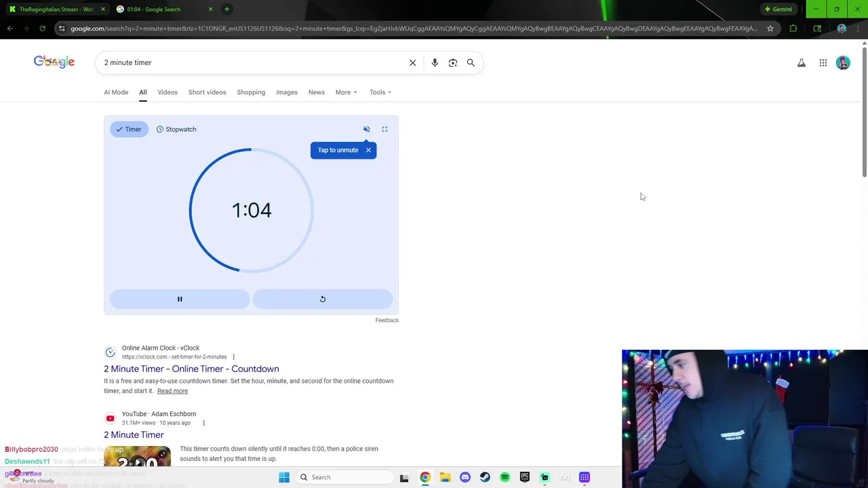Viewport: 868px width, 488px height.
Task: Click the address bar URL
Action: pos(414,28)
